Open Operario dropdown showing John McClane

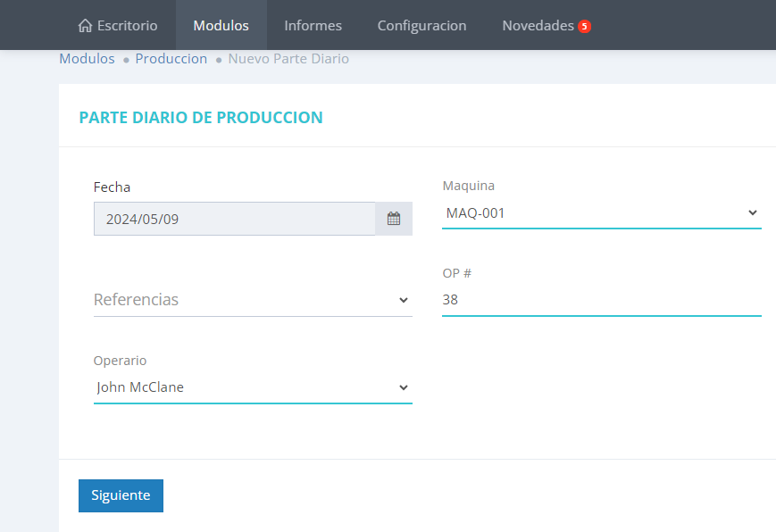point(241,387)
